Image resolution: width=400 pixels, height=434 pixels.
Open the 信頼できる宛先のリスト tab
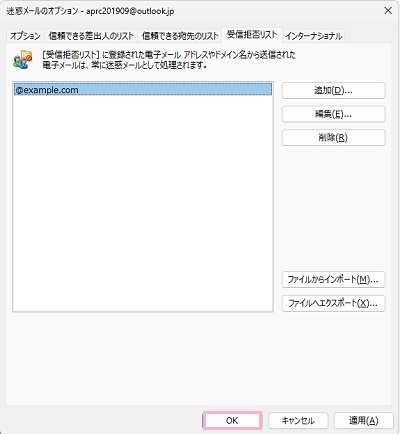point(180,36)
